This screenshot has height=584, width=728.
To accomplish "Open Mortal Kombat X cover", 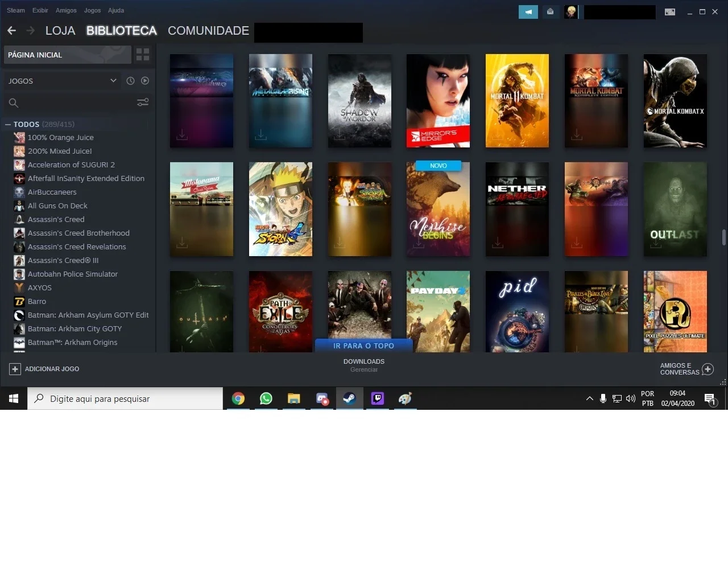I will [675, 101].
